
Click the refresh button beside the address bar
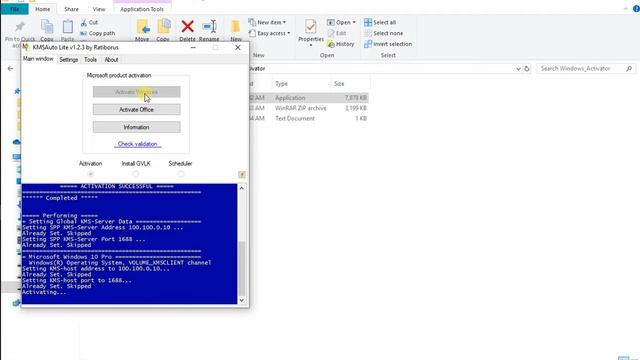(x=527, y=69)
